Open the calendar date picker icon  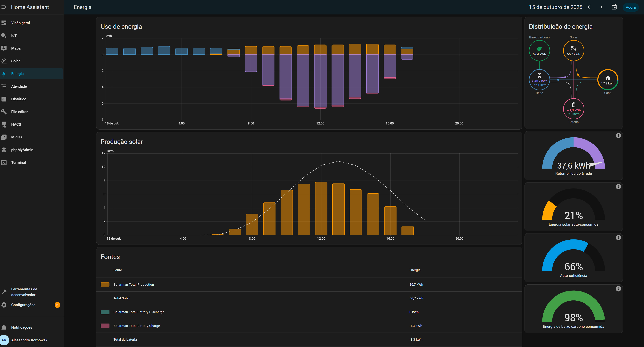pyautogui.click(x=614, y=7)
